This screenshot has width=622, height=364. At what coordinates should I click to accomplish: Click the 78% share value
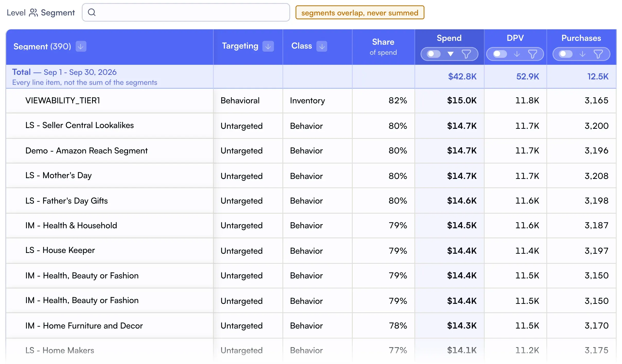(x=398, y=326)
